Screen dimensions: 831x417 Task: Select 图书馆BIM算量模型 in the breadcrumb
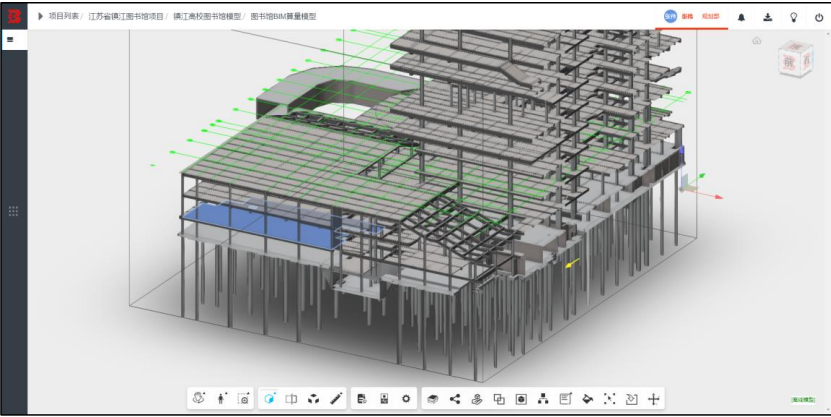click(283, 16)
